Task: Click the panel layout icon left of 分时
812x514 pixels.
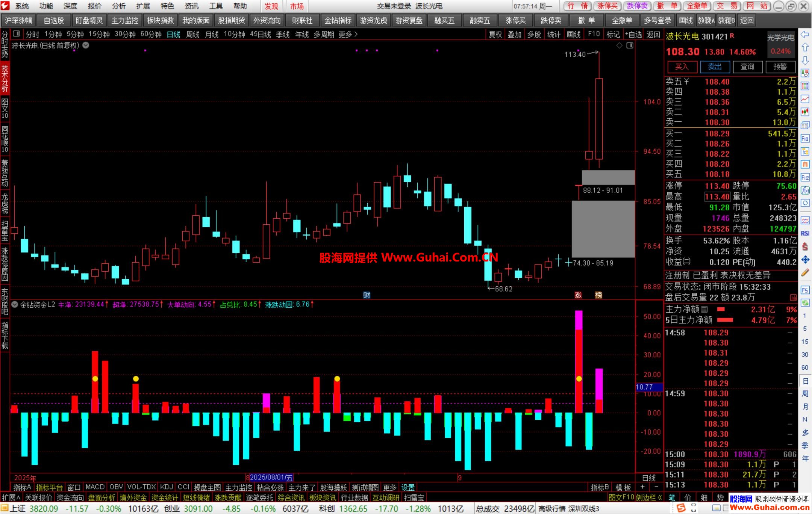Action: pos(16,34)
